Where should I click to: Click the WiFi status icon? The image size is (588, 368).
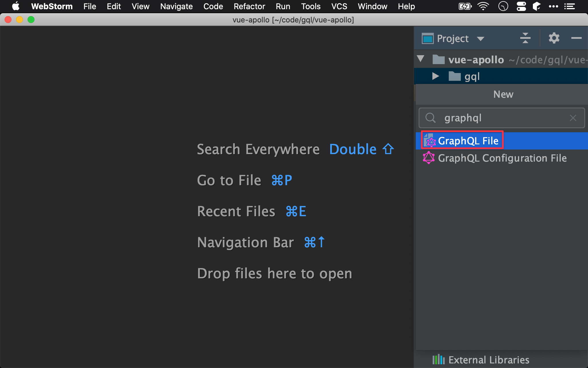click(x=483, y=6)
